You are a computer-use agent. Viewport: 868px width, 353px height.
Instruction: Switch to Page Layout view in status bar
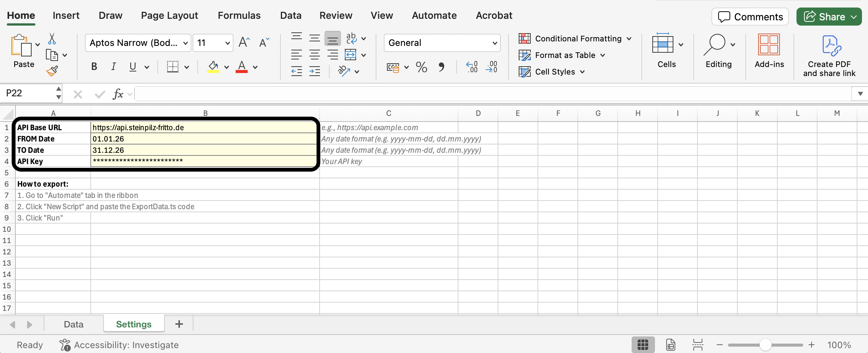[x=670, y=345]
